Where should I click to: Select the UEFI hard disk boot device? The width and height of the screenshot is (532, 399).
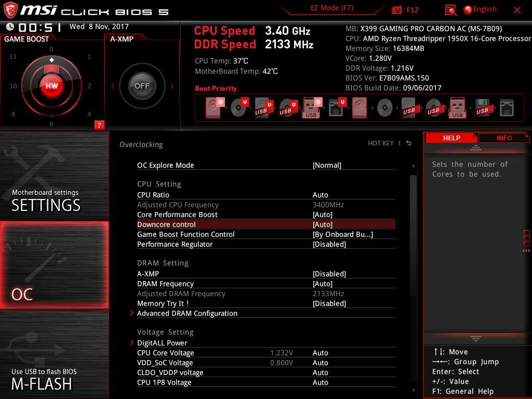pos(215,108)
